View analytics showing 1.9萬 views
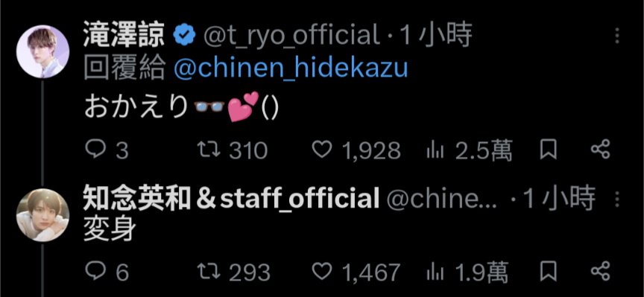Image resolution: width=644 pixels, height=297 pixels. [x=467, y=272]
